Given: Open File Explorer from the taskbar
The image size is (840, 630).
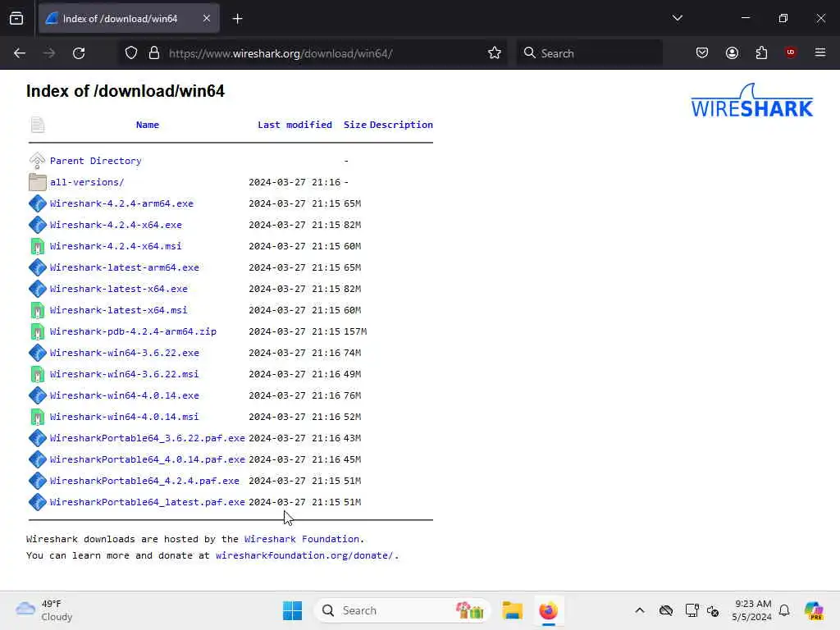Looking at the screenshot, I should [x=512, y=610].
